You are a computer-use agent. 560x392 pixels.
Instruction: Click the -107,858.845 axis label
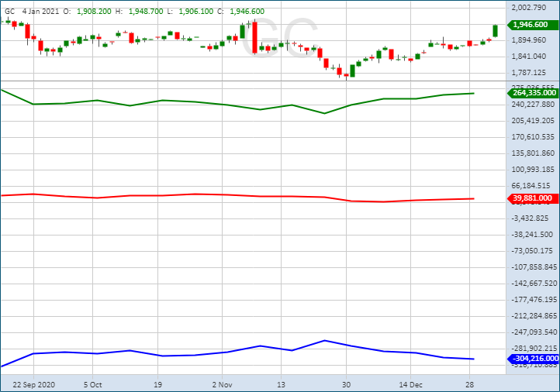(x=533, y=267)
